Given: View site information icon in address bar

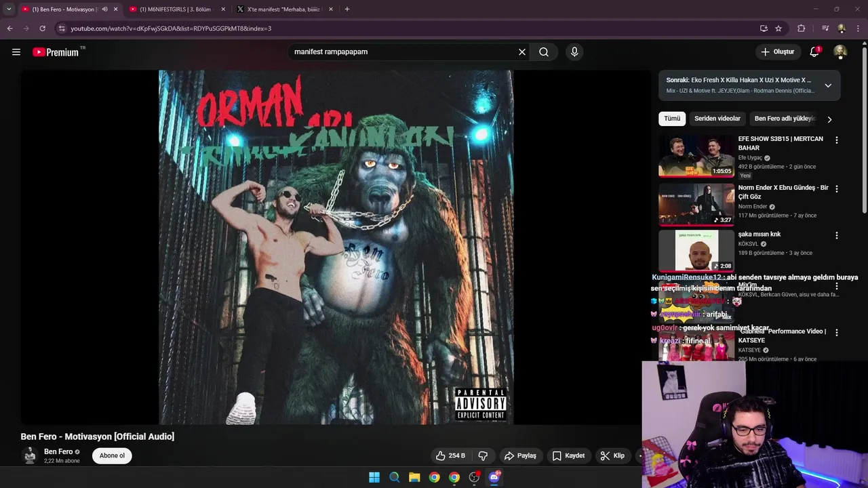Looking at the screenshot, I should click(x=62, y=28).
